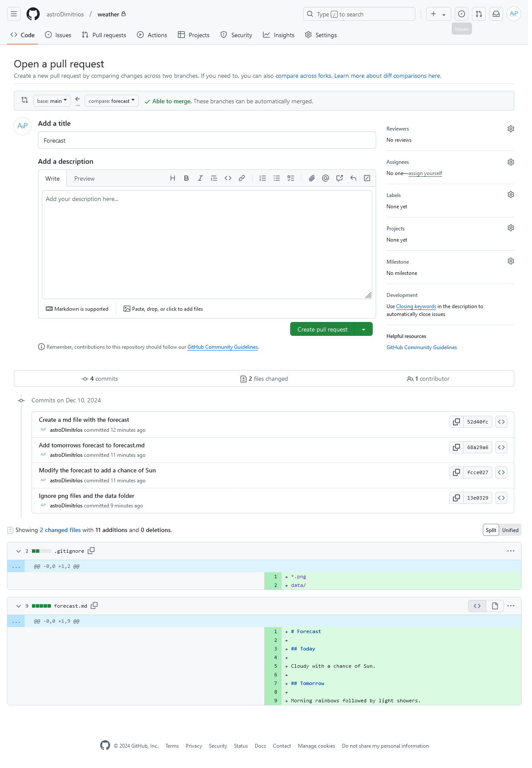
Task: Open Milestone gear settings
Action: click(511, 261)
